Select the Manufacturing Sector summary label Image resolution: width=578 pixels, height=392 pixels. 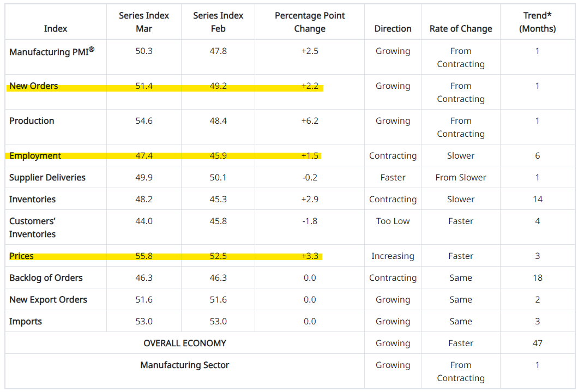click(185, 365)
